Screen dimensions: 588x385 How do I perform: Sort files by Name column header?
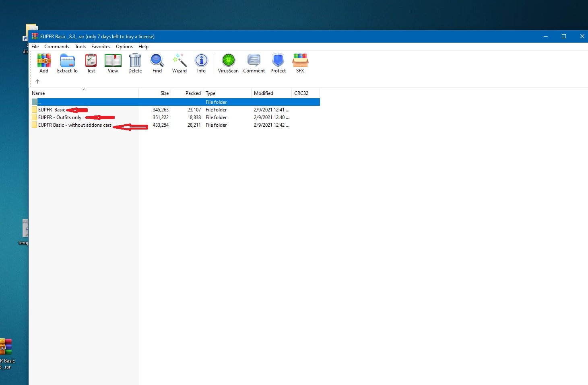[x=84, y=93]
